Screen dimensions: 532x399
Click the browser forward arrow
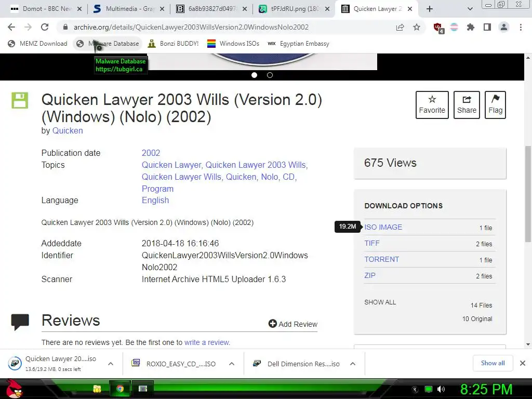28,27
